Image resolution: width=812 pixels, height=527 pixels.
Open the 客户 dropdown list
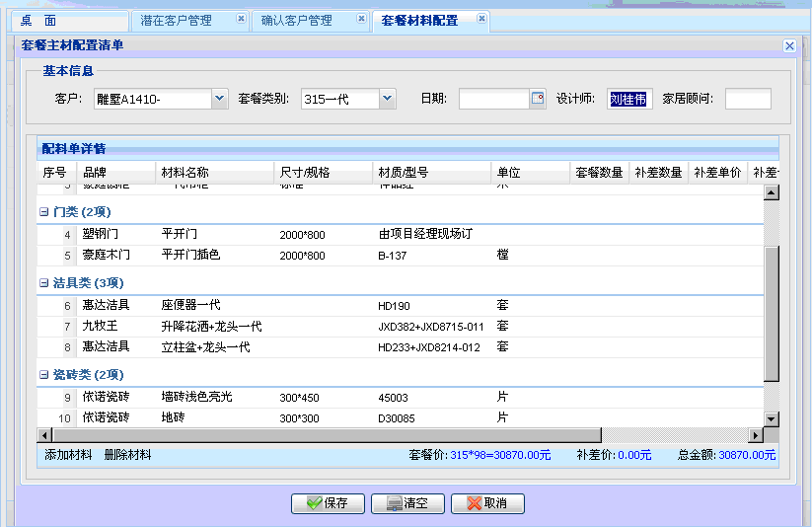tap(219, 99)
